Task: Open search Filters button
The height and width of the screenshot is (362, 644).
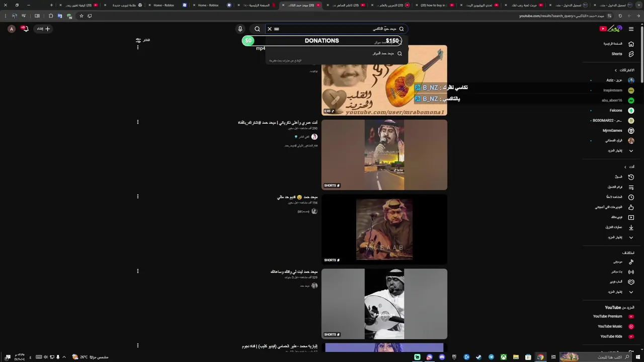Action: click(x=143, y=40)
